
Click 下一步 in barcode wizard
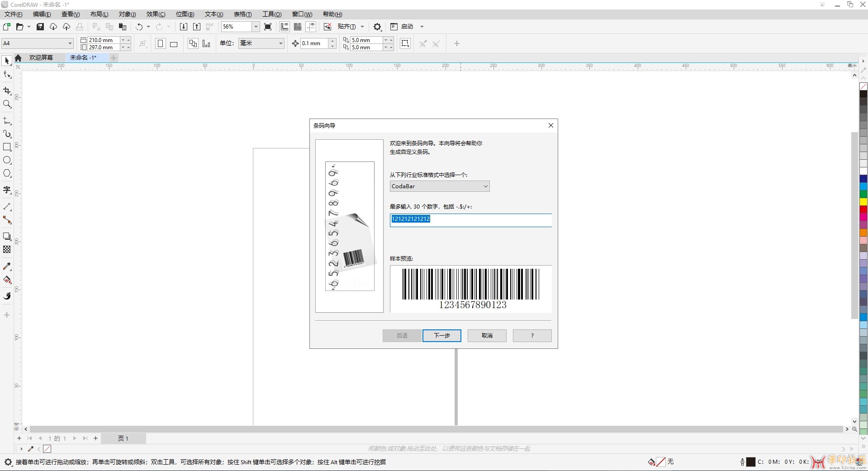click(x=442, y=336)
